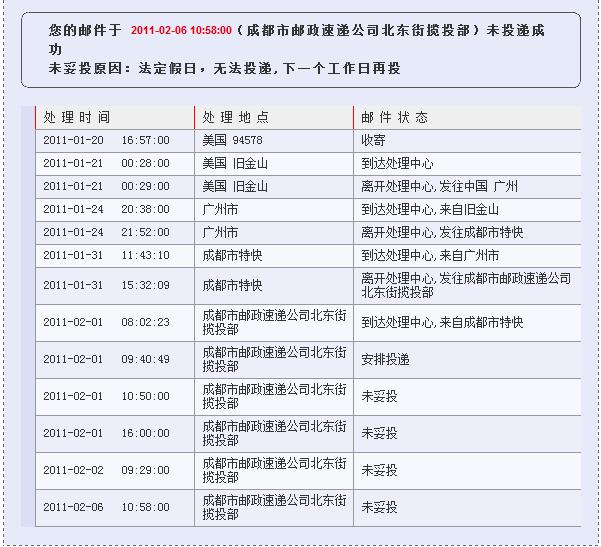
Task: Click the location cell in the 09:40:49 row
Action: [x=274, y=360]
